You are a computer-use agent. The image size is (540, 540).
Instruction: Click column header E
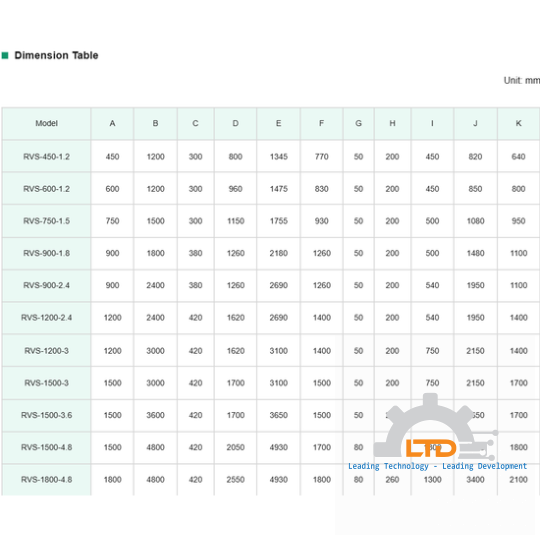(278, 123)
